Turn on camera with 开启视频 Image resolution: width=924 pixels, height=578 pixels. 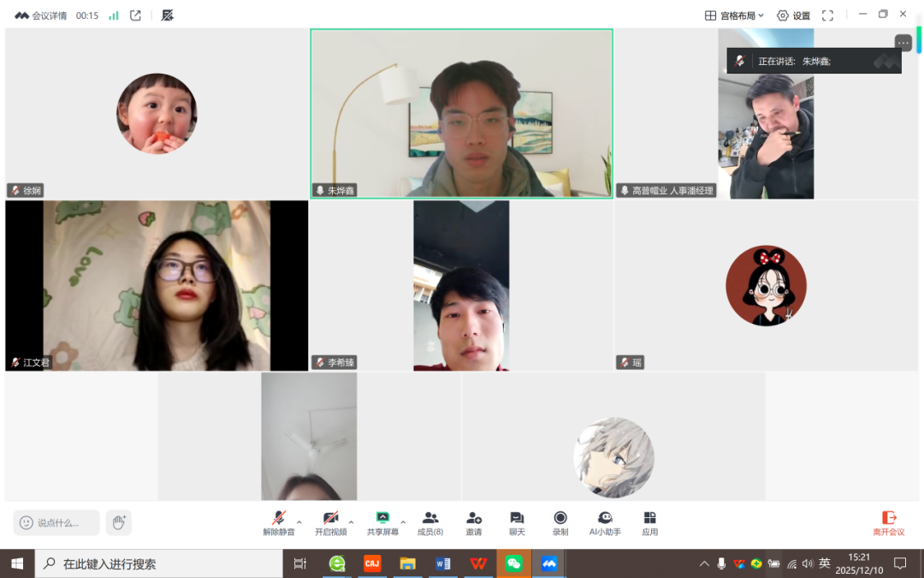pos(330,522)
